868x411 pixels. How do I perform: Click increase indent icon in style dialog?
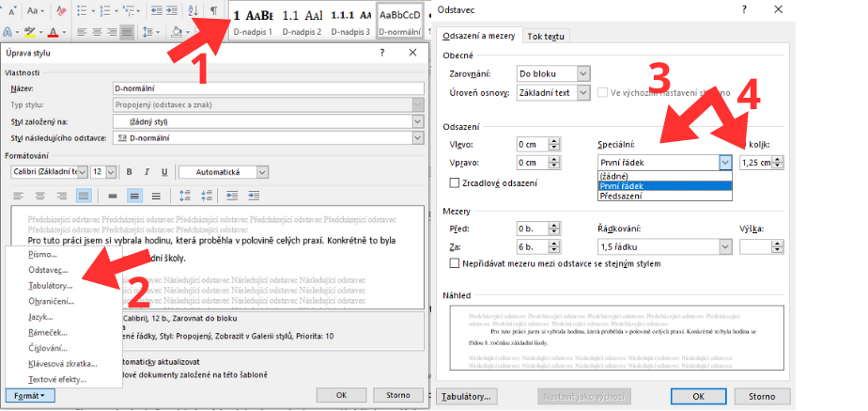coord(254,196)
